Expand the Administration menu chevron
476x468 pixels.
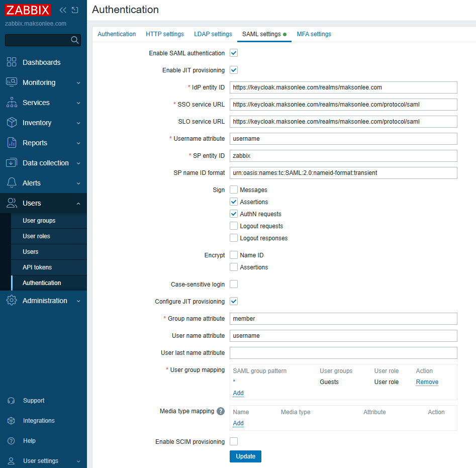(78, 301)
